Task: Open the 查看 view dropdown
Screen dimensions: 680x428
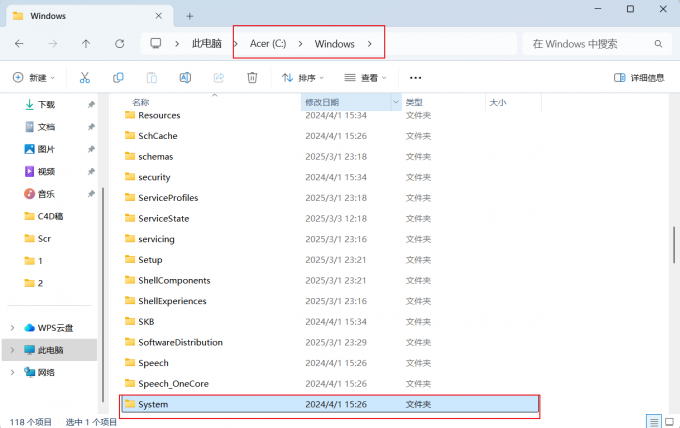Action: [x=365, y=78]
